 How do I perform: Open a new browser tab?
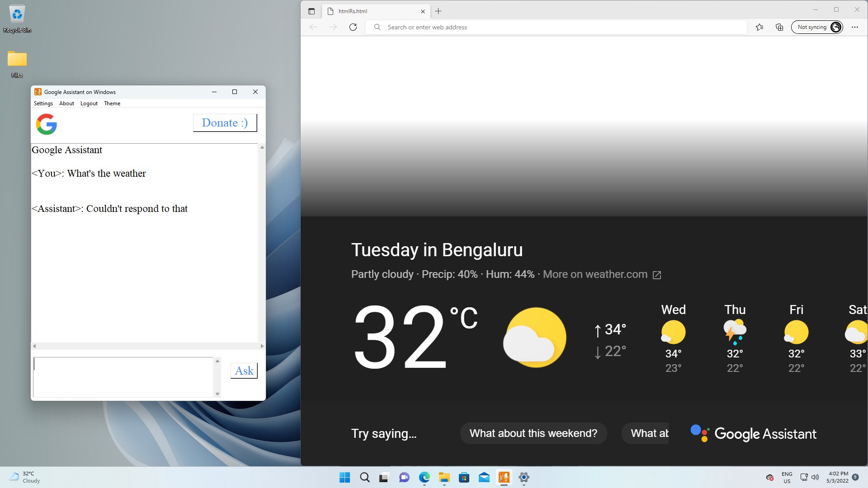click(x=438, y=11)
